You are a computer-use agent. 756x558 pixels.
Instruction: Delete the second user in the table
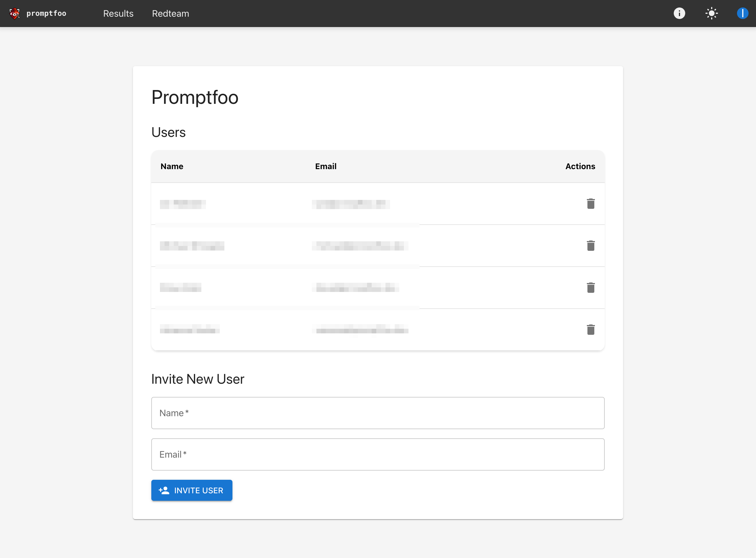coord(591,246)
